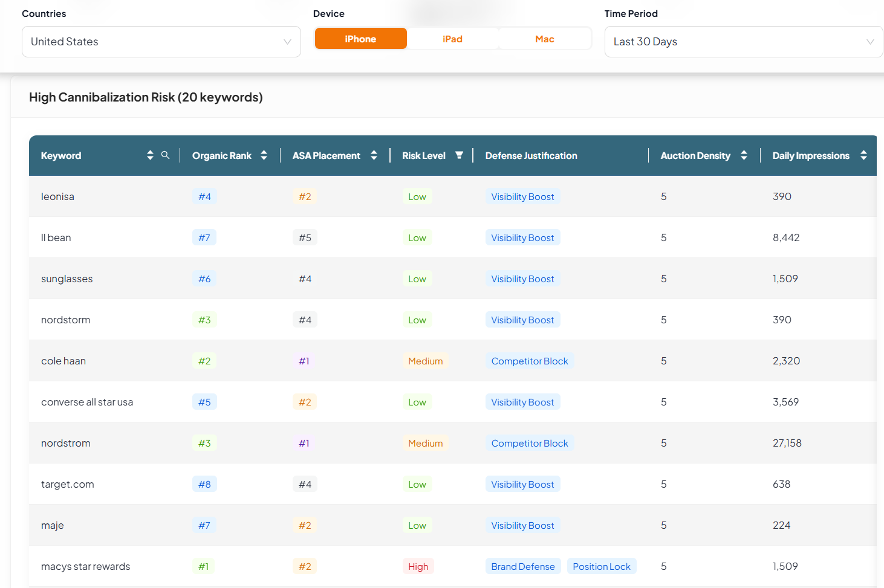This screenshot has height=588, width=884.
Task: Click the maje keyword
Action: click(x=53, y=525)
